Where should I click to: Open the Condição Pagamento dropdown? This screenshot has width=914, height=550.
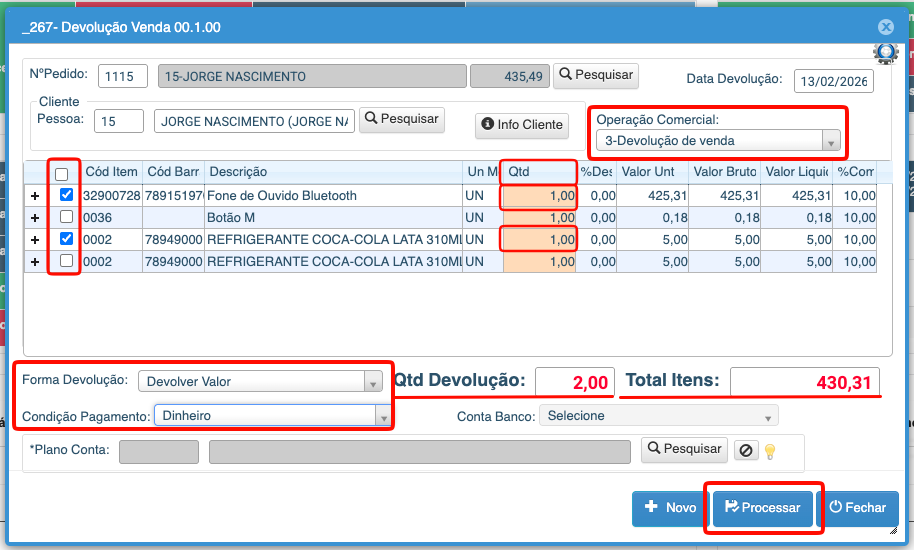point(271,416)
